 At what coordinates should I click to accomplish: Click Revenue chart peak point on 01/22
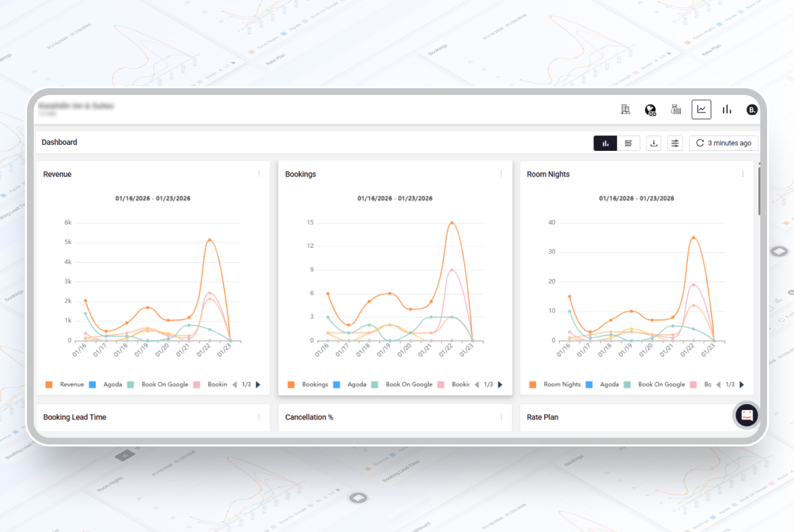tap(209, 240)
